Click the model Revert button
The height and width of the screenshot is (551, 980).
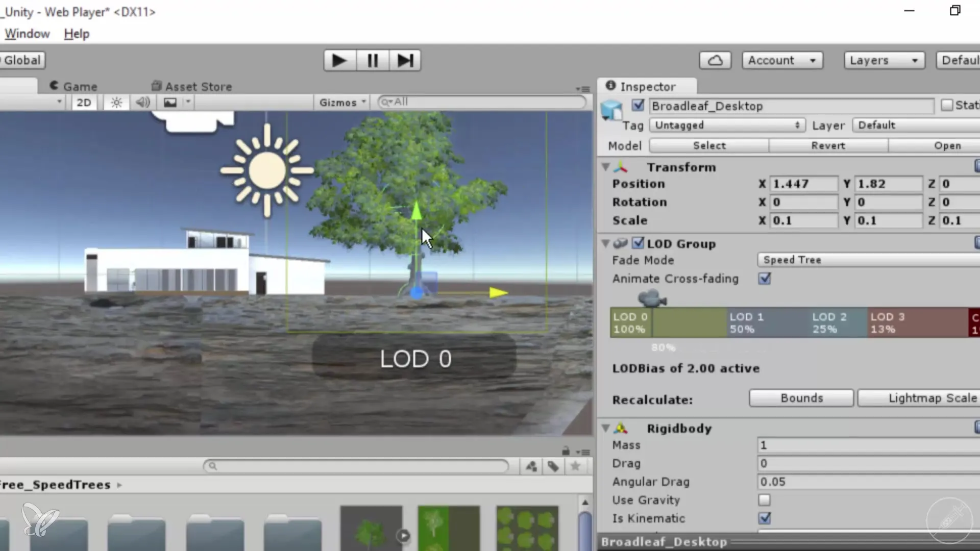pos(828,145)
